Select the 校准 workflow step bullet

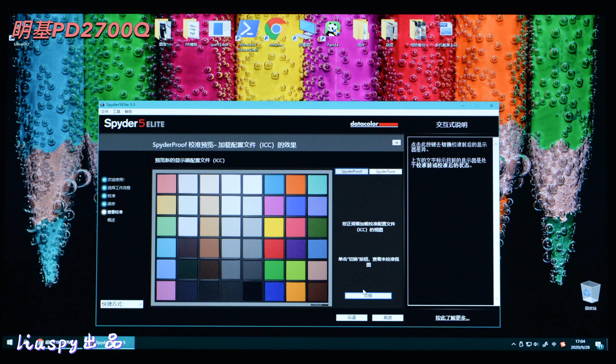[x=104, y=196]
